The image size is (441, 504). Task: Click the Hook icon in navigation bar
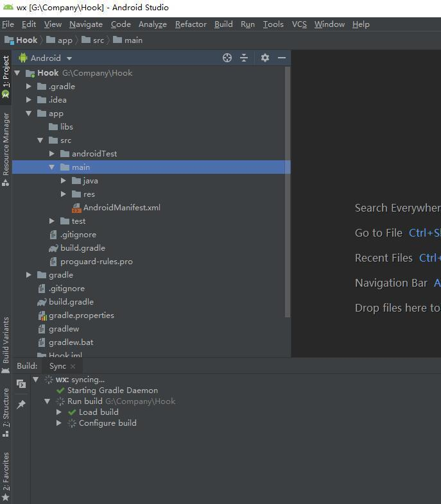click(x=9, y=40)
